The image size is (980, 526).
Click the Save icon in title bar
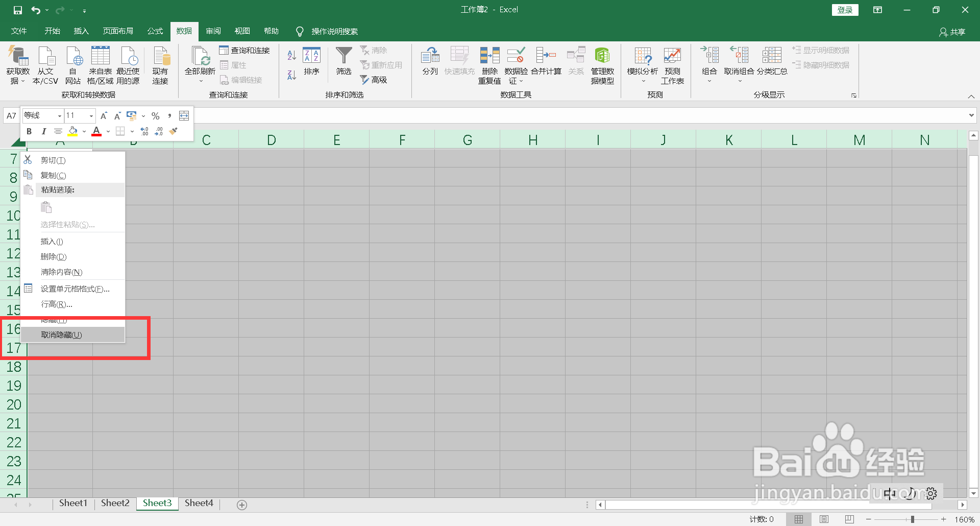click(x=18, y=10)
